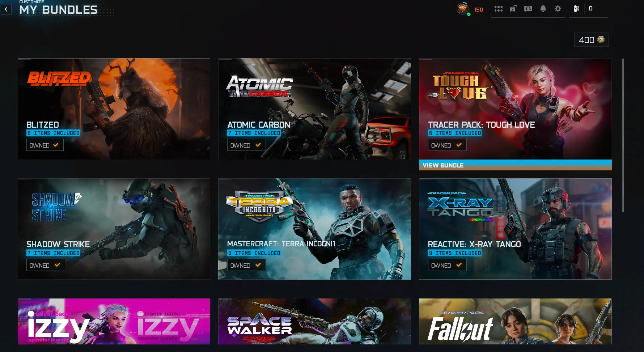Go back using the left arrow
Image resolution: width=644 pixels, height=352 pixels.
[x=6, y=9]
